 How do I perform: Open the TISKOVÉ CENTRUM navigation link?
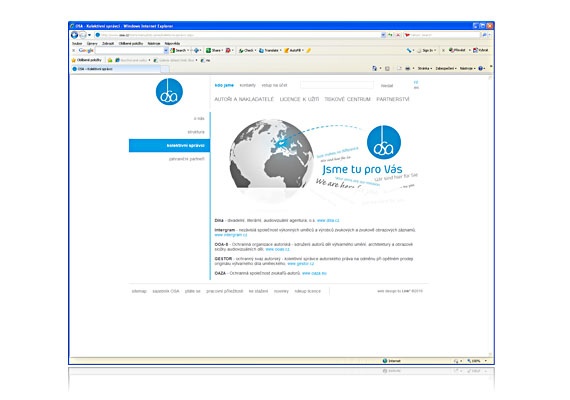click(347, 99)
